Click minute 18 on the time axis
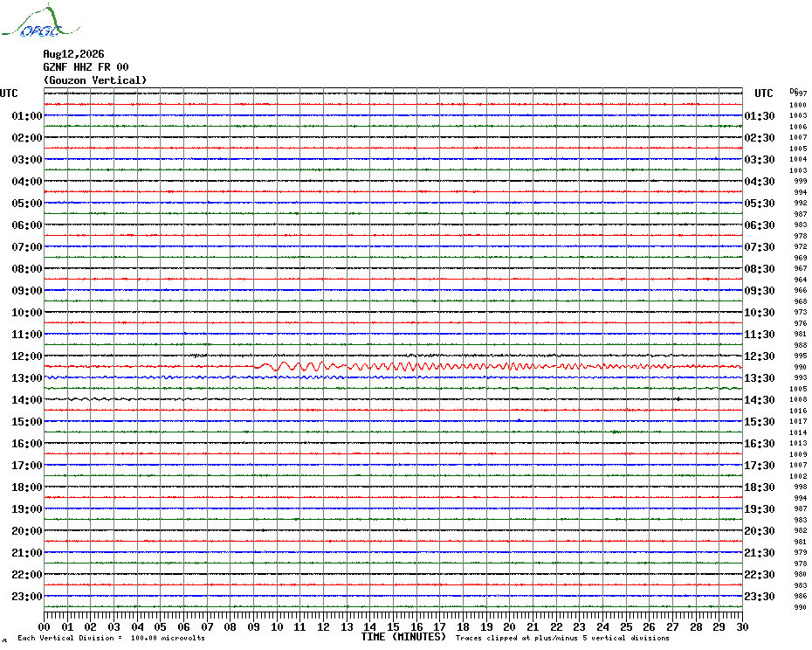812x650 pixels. 463,626
